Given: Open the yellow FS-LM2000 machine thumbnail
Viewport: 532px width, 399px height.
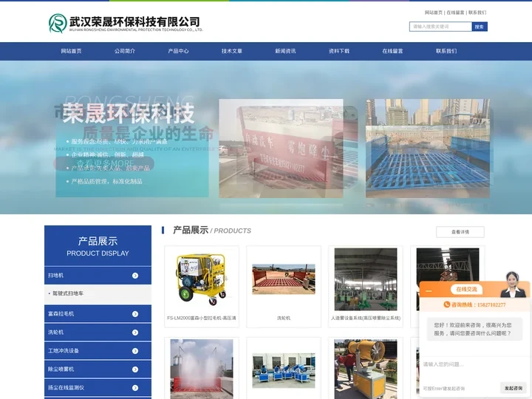Looking at the screenshot, I should point(202,279).
